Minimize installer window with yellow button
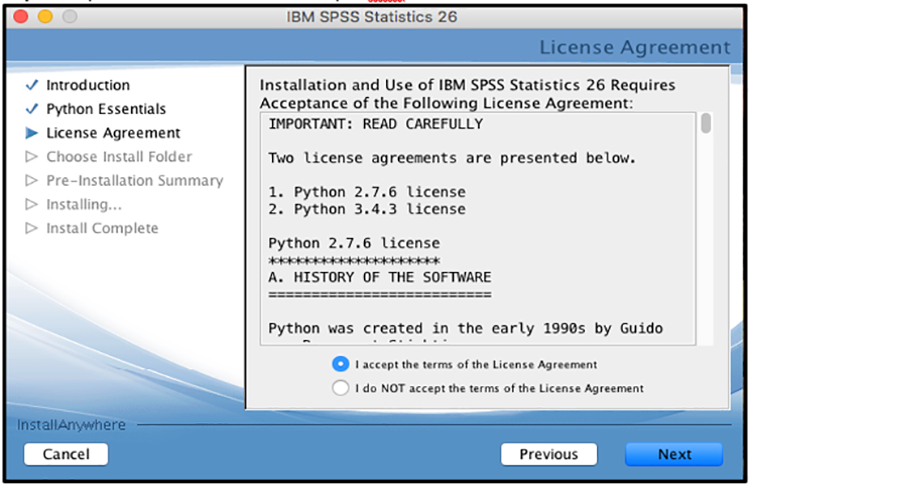Image resolution: width=900 pixels, height=487 pixels. (45, 17)
